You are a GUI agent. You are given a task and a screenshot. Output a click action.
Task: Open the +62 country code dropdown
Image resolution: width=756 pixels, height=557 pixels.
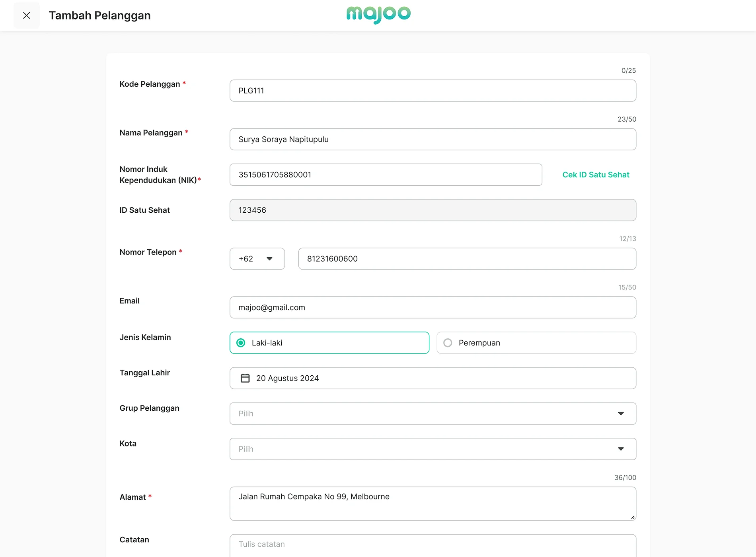coord(257,259)
